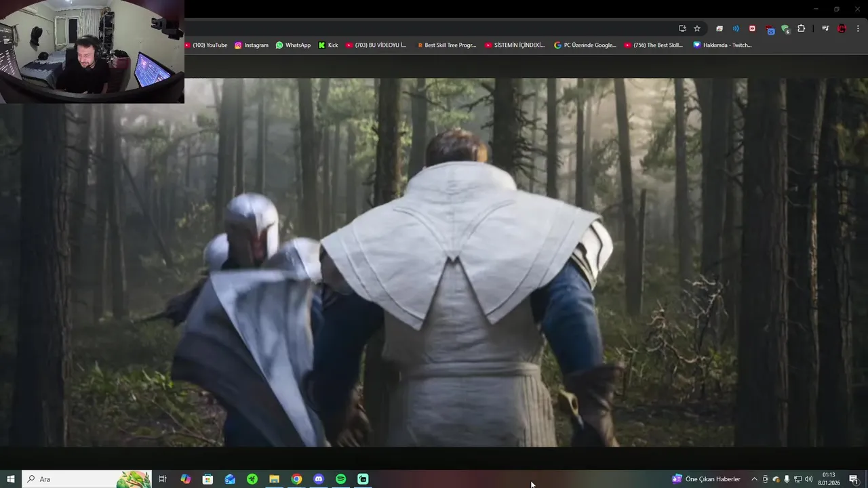Click the streamer webcam overlay
The image size is (868, 488).
[92, 52]
